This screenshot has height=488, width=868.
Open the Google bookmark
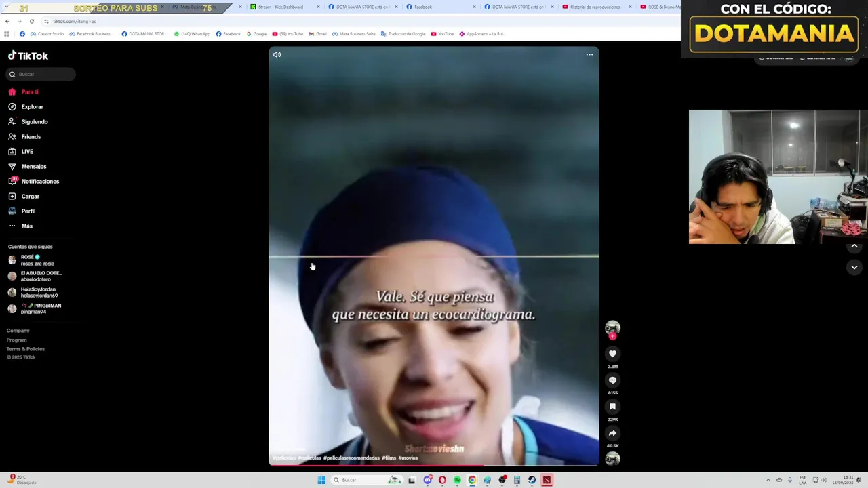256,34
